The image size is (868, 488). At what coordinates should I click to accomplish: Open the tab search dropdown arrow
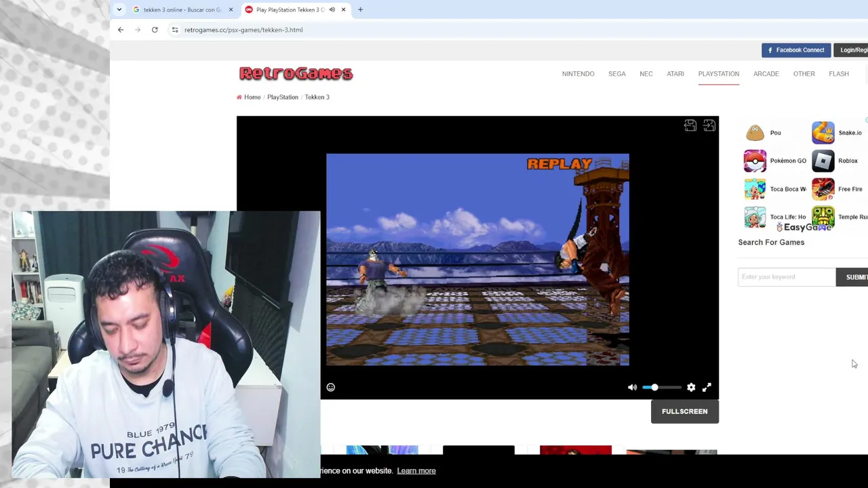119,9
